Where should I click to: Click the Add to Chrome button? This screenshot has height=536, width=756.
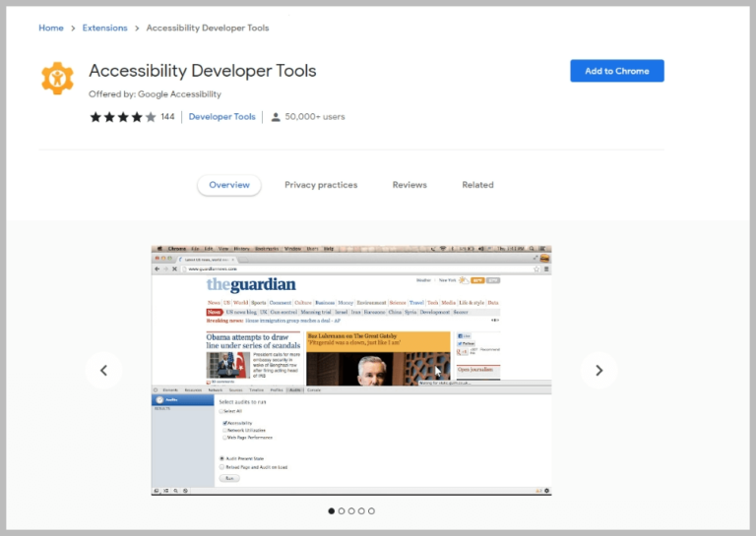pos(616,71)
